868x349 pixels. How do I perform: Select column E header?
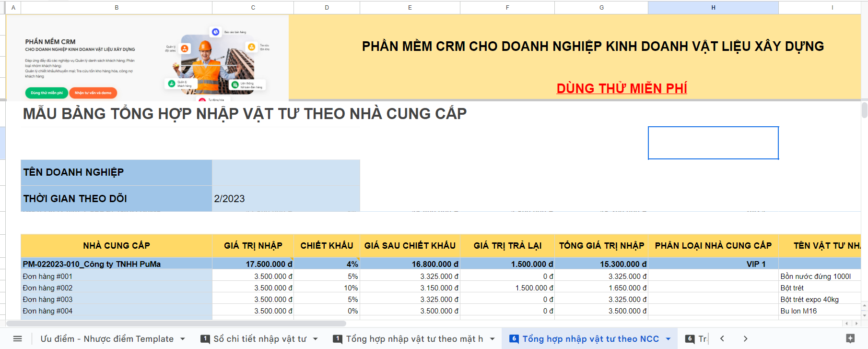click(410, 7)
